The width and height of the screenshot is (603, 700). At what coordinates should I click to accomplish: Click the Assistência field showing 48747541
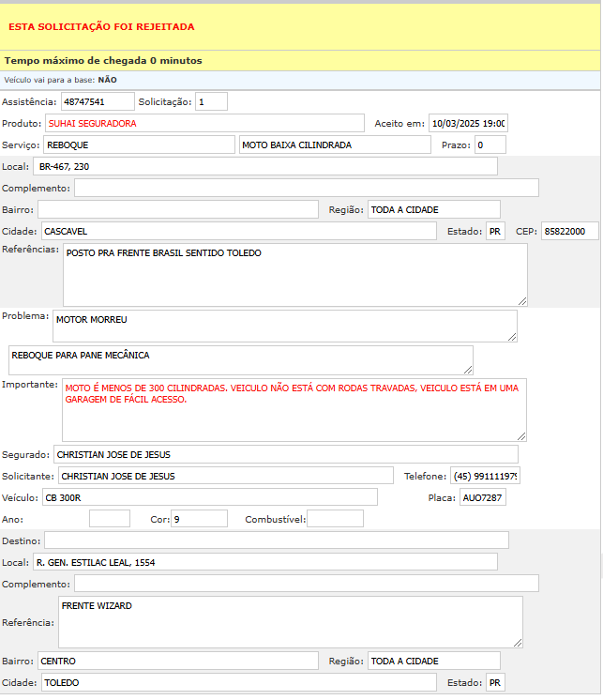[x=98, y=101]
